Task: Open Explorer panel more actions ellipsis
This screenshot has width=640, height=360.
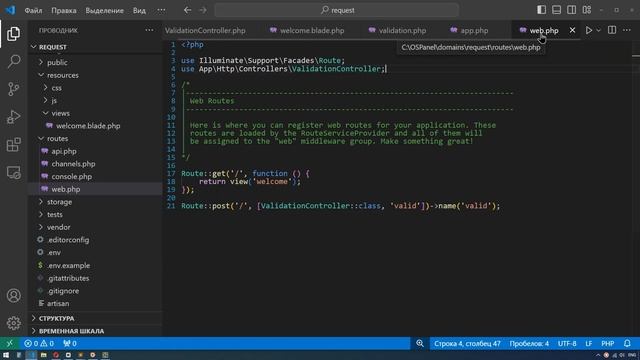Action: [149, 30]
